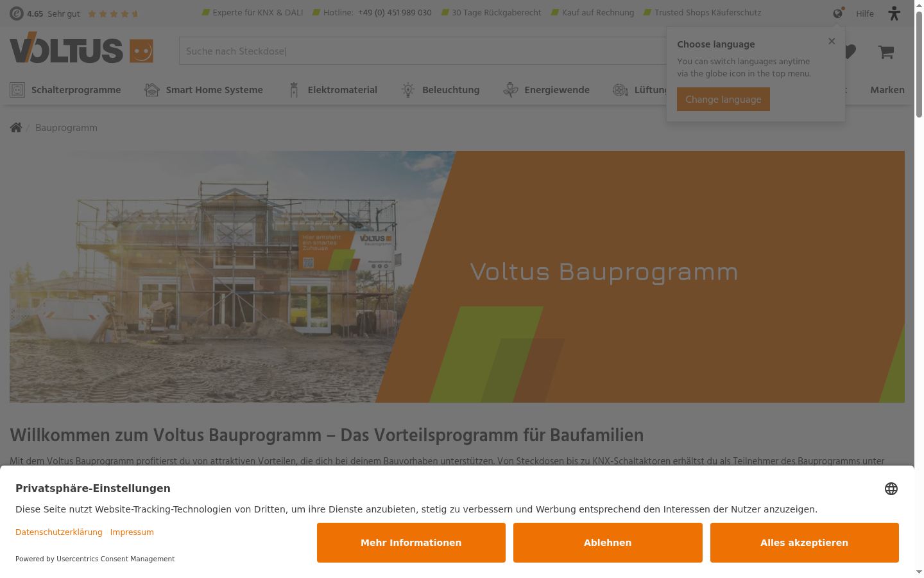Click the 4.65 Sehr gut rating text

(x=53, y=13)
